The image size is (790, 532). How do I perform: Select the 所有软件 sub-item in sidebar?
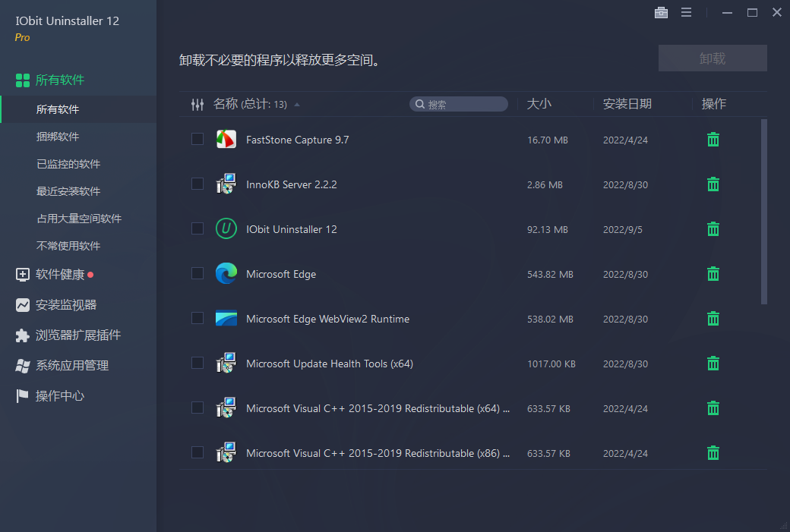point(78,109)
